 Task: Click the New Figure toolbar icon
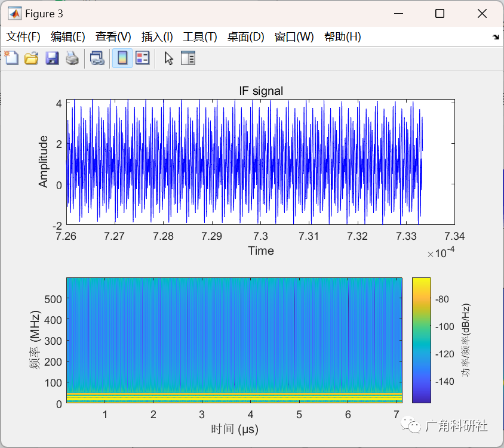pos(11,58)
